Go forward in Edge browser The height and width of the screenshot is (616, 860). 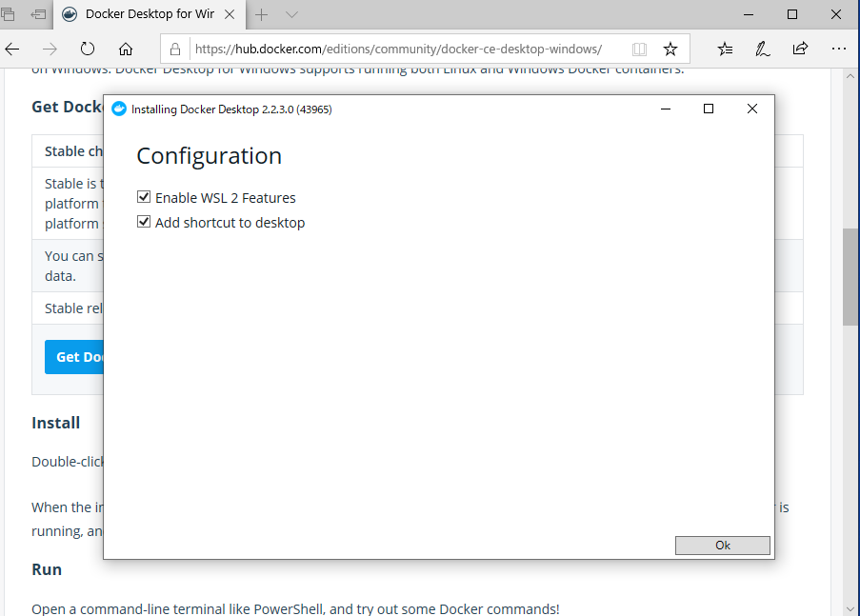[x=50, y=49]
